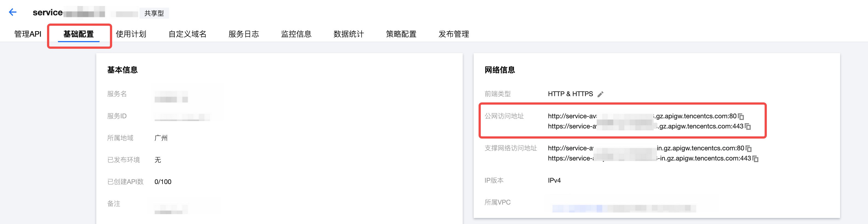Click the public HTTP service address text
The height and width of the screenshot is (224, 868).
tap(642, 116)
